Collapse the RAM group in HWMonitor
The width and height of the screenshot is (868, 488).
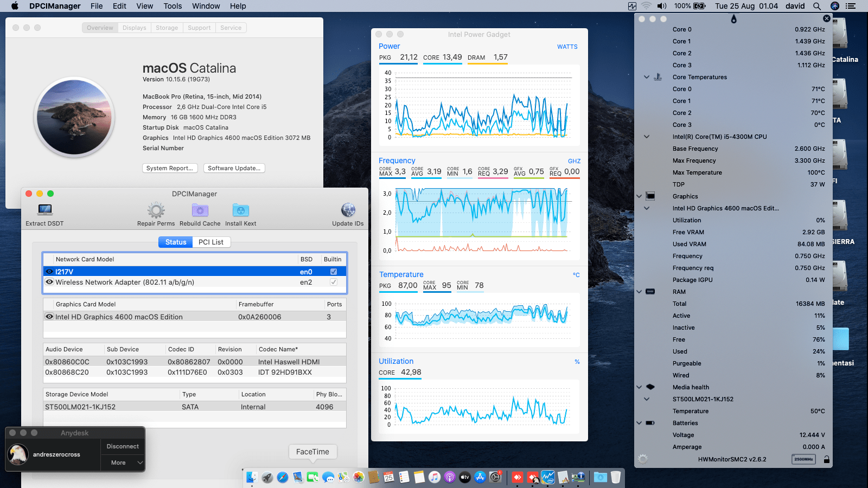[x=639, y=292]
